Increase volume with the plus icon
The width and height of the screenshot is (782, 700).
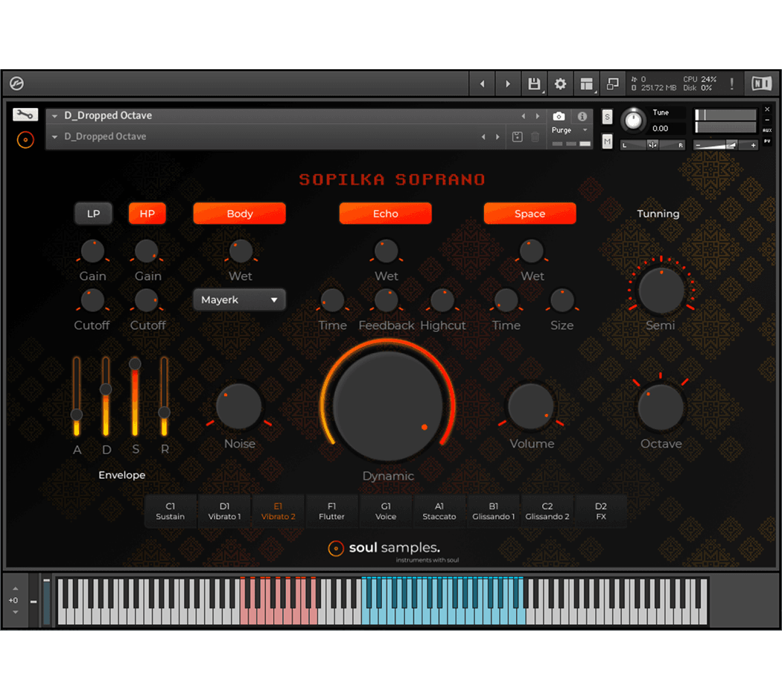tap(754, 145)
